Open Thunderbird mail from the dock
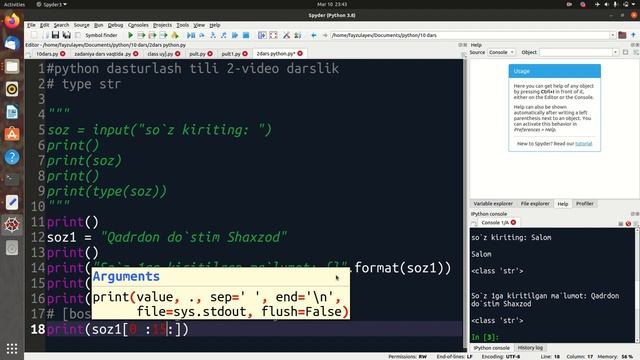The height and width of the screenshot is (360, 640). click(12, 44)
